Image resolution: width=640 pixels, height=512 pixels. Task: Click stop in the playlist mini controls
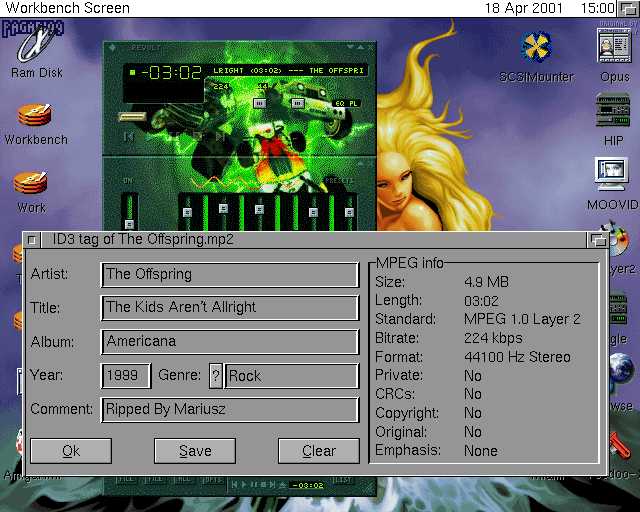coord(263,485)
